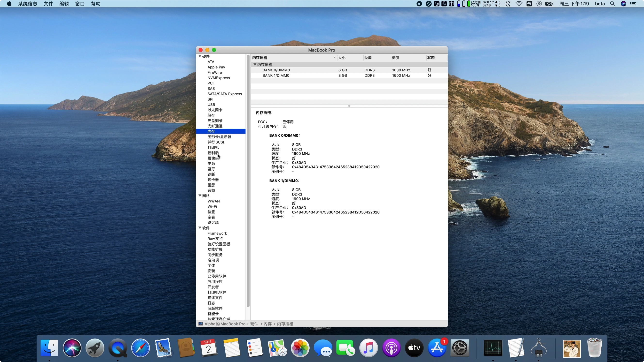Open 文件 menu

(x=48, y=4)
